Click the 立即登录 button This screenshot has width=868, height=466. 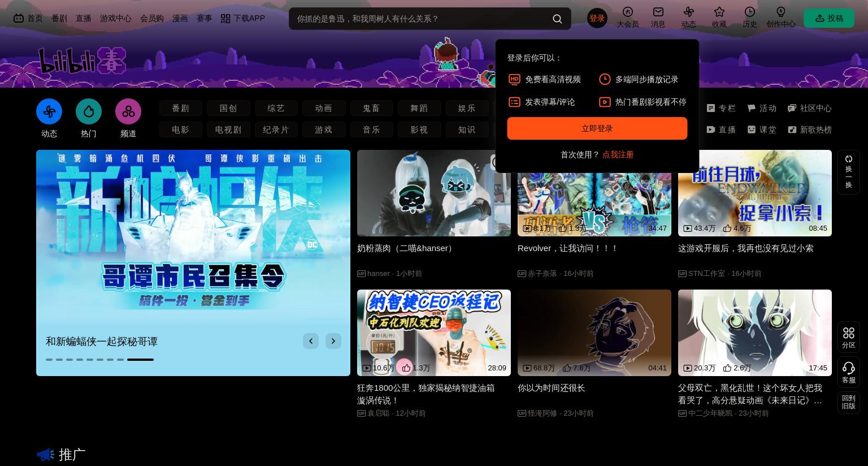coord(597,128)
